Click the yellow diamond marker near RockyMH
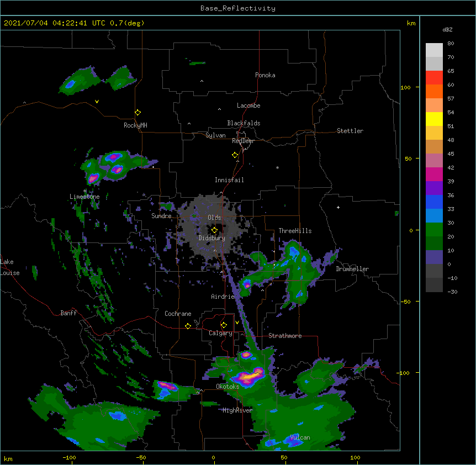The width and height of the screenshot is (476, 465). click(138, 113)
